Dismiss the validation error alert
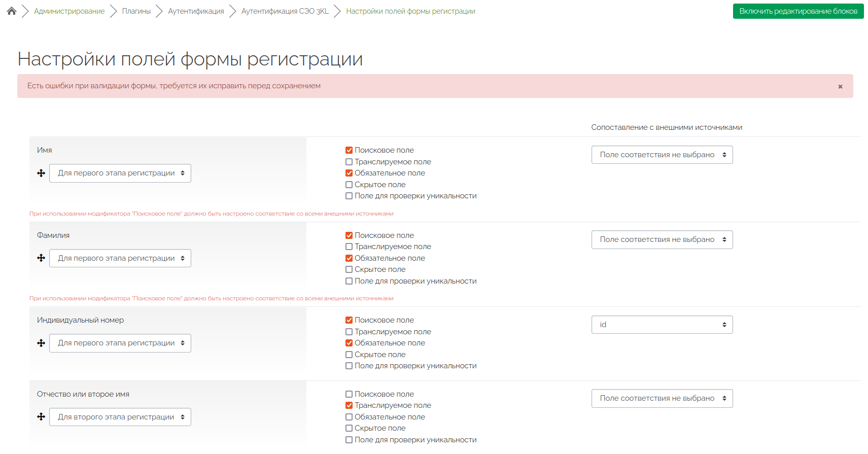 pyautogui.click(x=840, y=86)
